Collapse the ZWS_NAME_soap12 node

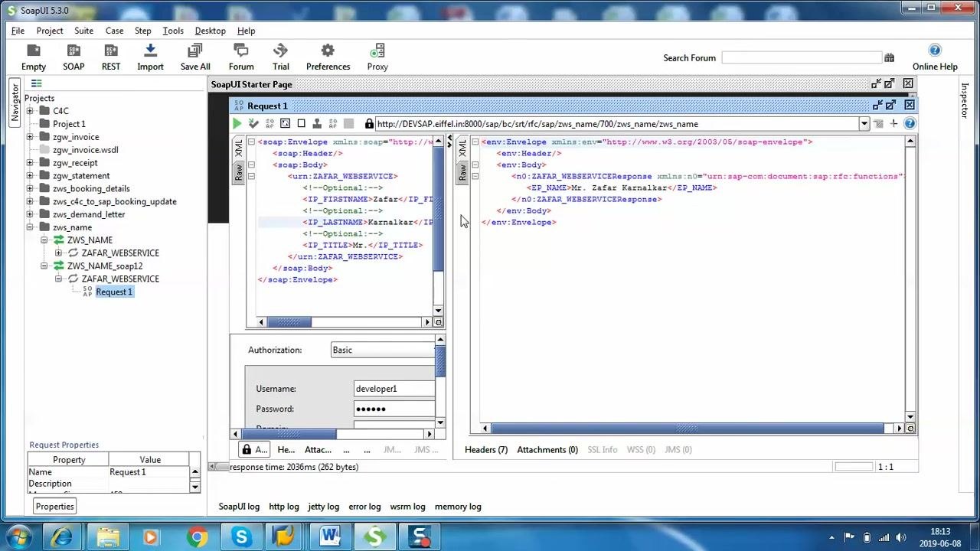point(44,266)
